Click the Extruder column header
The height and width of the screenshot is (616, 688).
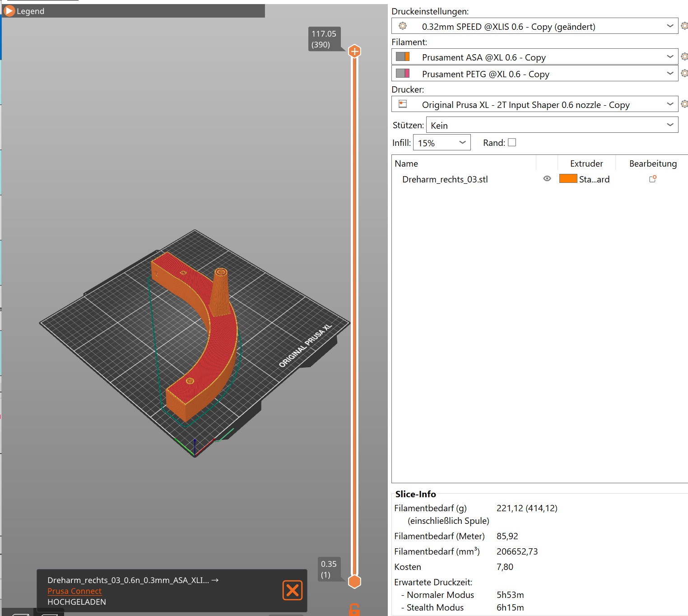(586, 163)
